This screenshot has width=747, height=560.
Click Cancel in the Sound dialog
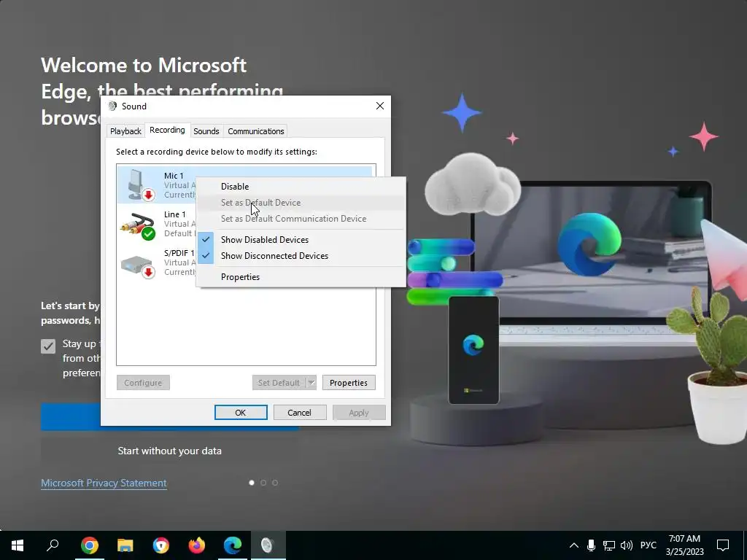click(299, 413)
